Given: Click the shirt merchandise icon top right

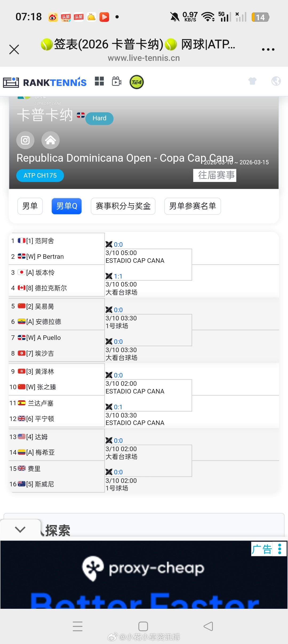Looking at the screenshot, I should (252, 81).
